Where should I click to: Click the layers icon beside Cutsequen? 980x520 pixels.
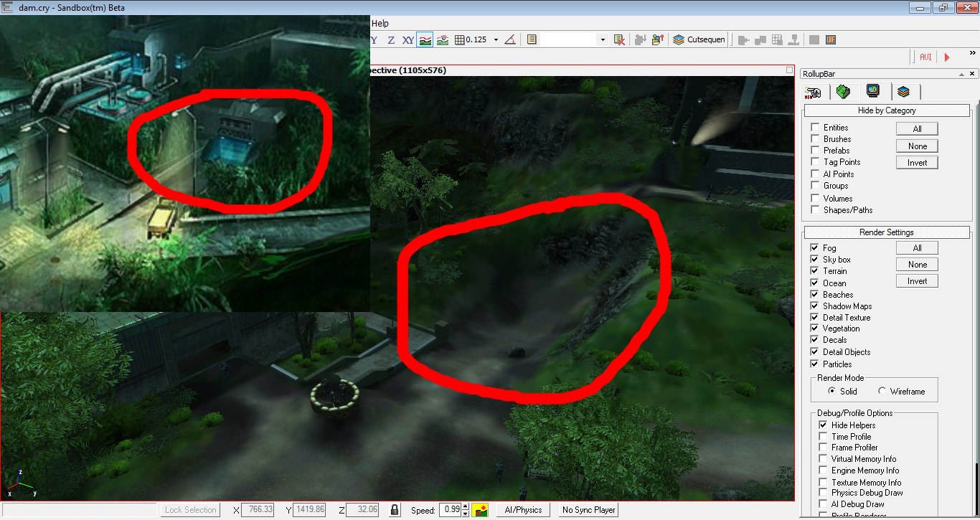point(679,40)
